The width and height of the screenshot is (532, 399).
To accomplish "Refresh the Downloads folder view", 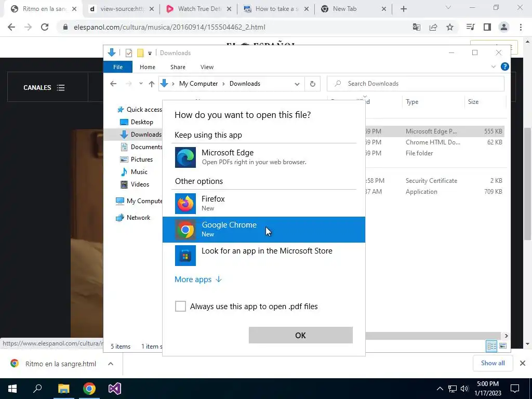I will point(312,84).
